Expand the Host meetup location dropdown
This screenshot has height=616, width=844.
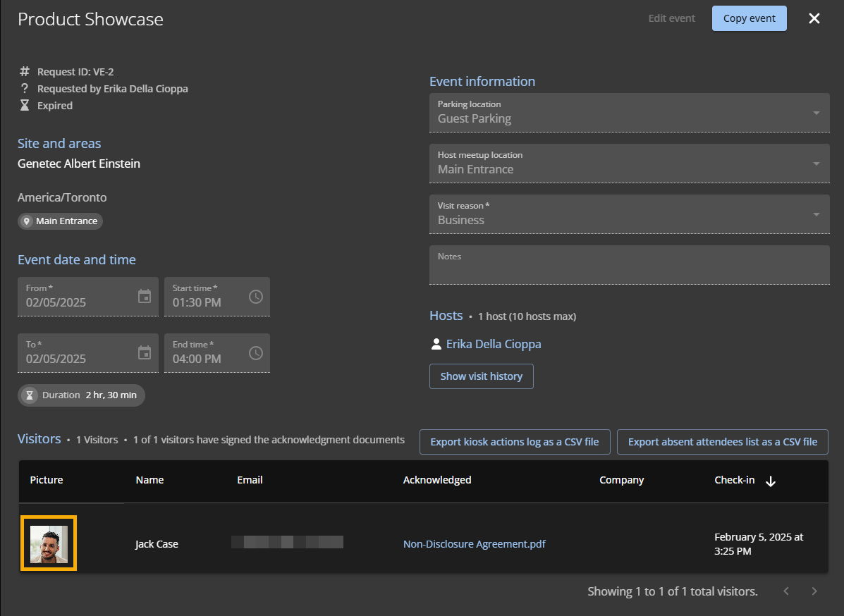pos(816,164)
